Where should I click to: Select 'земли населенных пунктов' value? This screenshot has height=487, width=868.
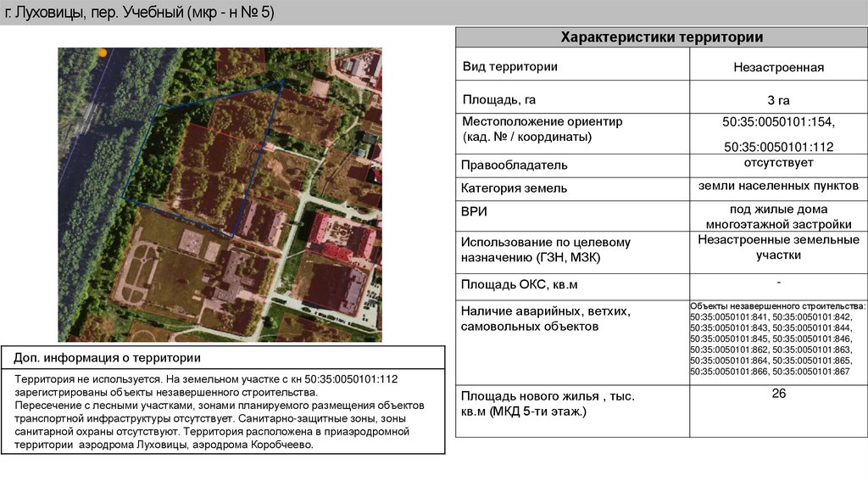778,186
